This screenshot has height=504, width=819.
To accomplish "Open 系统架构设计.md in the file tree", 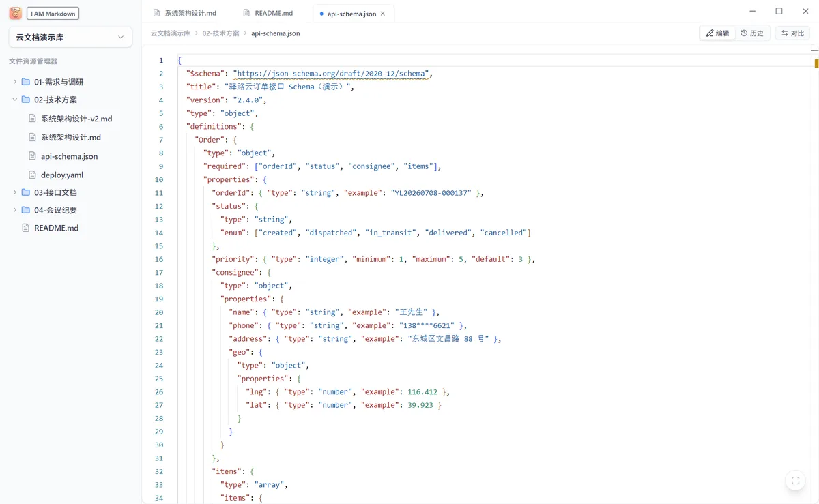I will (x=71, y=137).
